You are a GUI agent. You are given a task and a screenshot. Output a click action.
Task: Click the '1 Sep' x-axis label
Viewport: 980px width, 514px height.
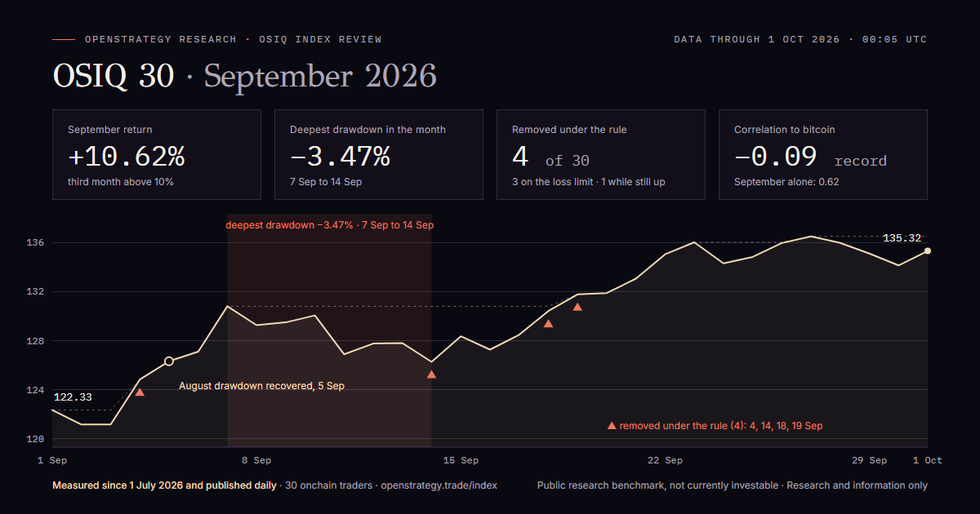pyautogui.click(x=52, y=460)
